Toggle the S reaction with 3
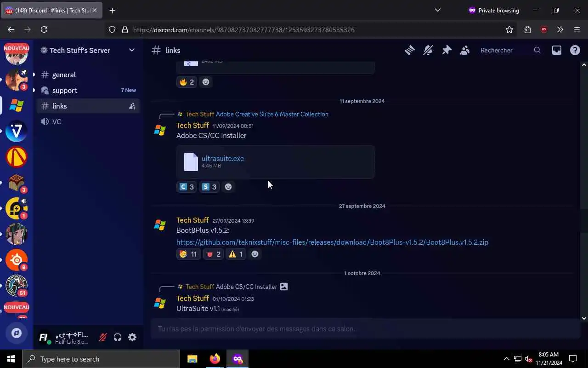The height and width of the screenshot is (368, 588). [209, 187]
